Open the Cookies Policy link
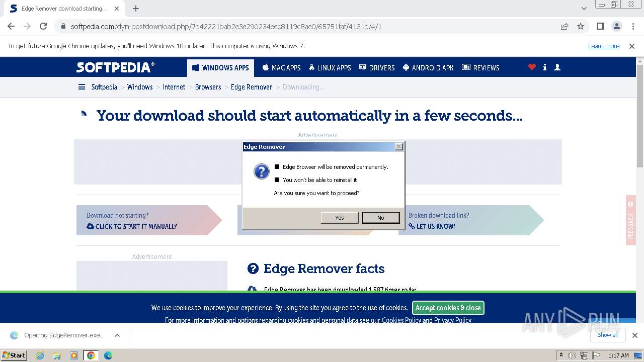Viewport: 644px width, 362px height. pos(401,320)
